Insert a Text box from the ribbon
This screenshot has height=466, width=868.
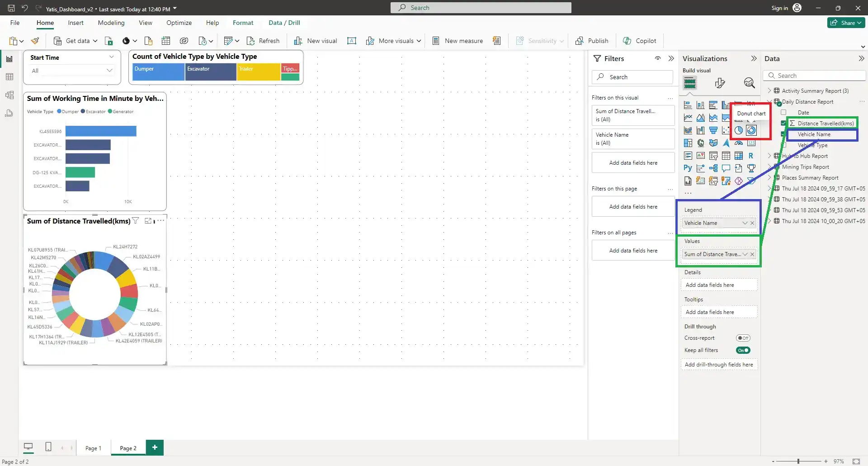pos(351,41)
